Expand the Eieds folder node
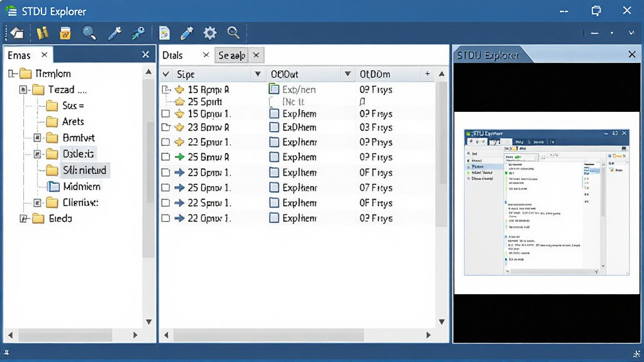This screenshot has width=644, height=362. pyautogui.click(x=23, y=219)
